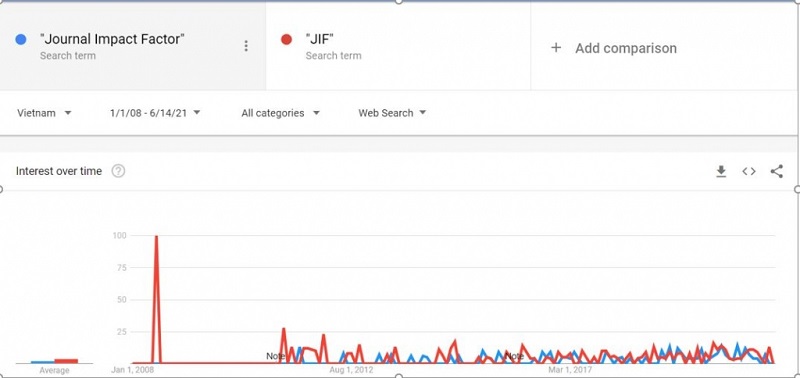Screen dimensions: 800x378
Task: Open the help icon beside Interest over time
Action: [x=118, y=171]
